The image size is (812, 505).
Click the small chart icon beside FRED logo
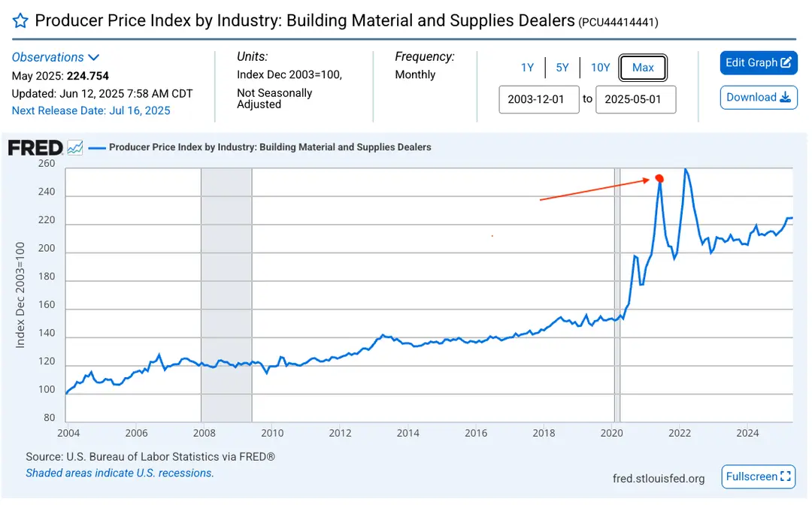tap(75, 147)
